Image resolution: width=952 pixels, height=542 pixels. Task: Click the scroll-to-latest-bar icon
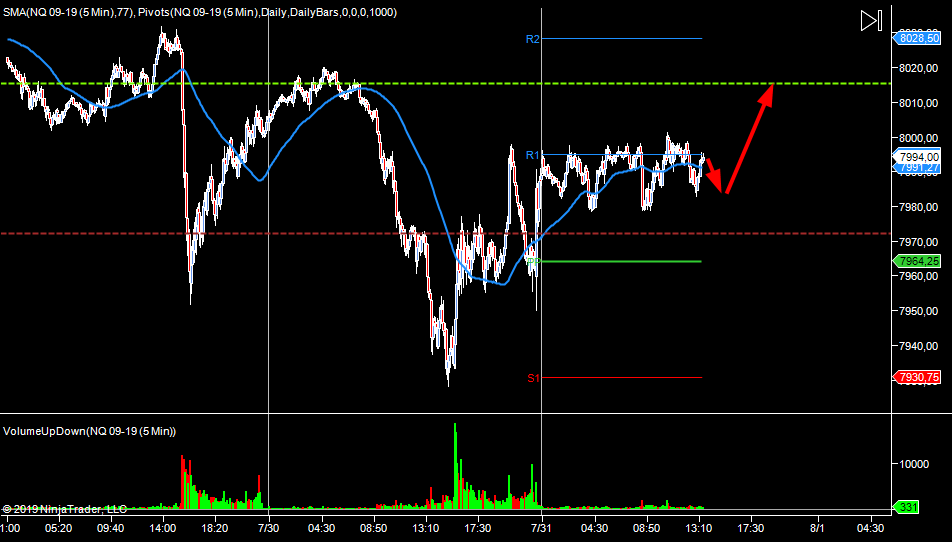click(x=870, y=21)
